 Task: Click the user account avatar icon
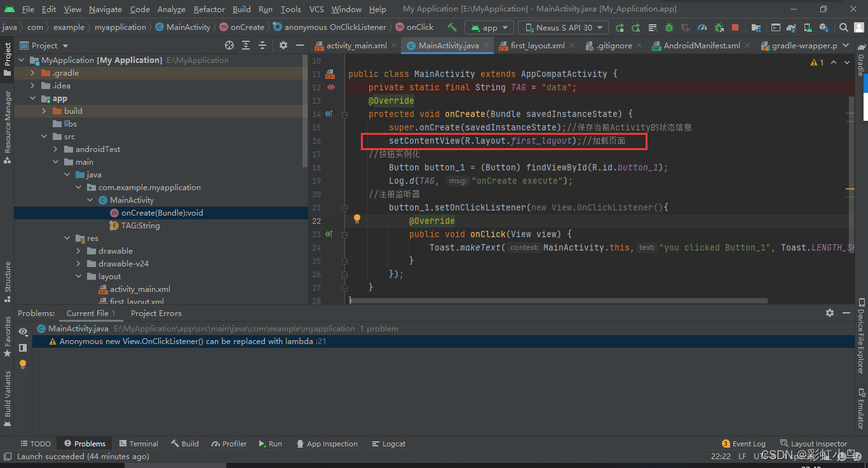(x=860, y=27)
